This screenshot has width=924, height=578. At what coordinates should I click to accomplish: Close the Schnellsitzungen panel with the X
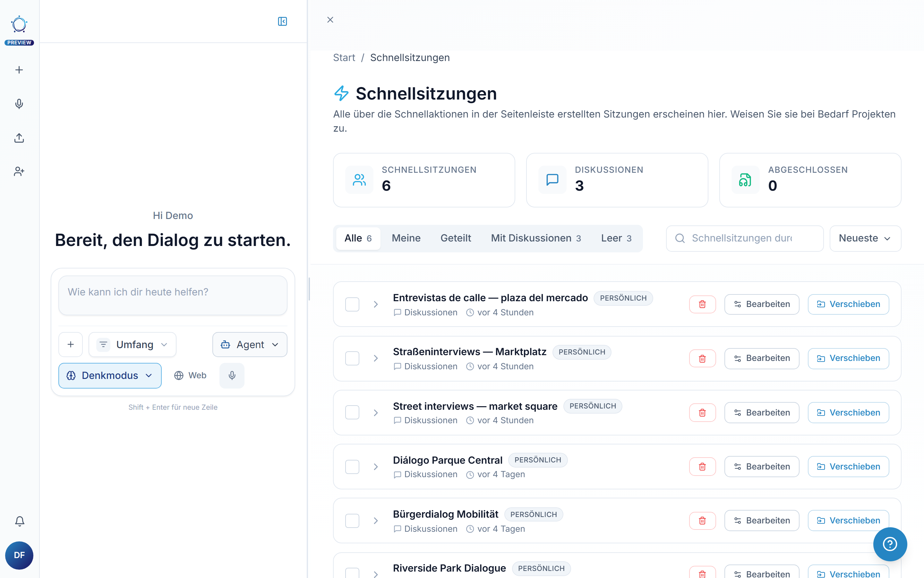pyautogui.click(x=330, y=20)
